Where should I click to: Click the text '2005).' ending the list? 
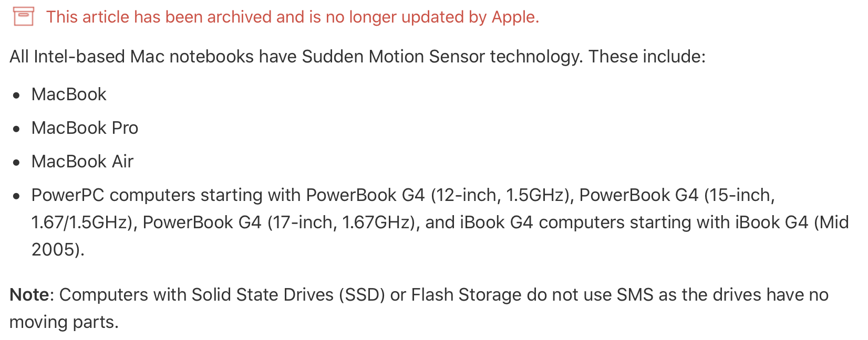[58, 250]
